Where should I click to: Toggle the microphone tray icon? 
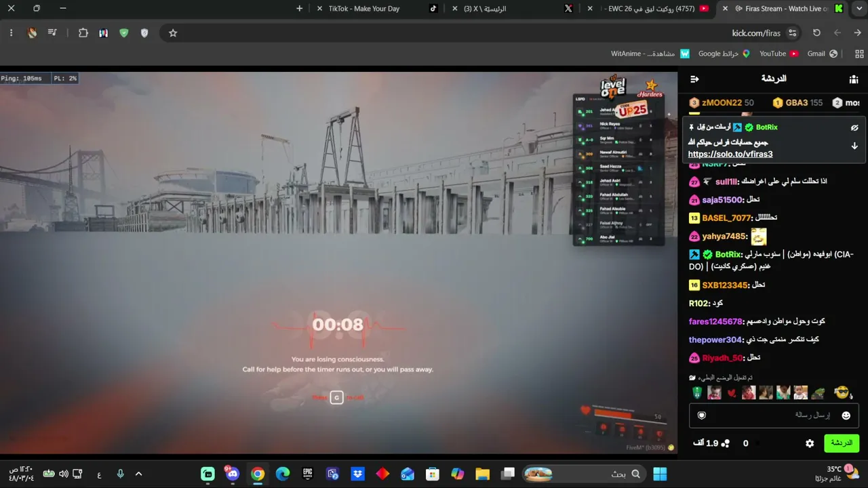120,474
